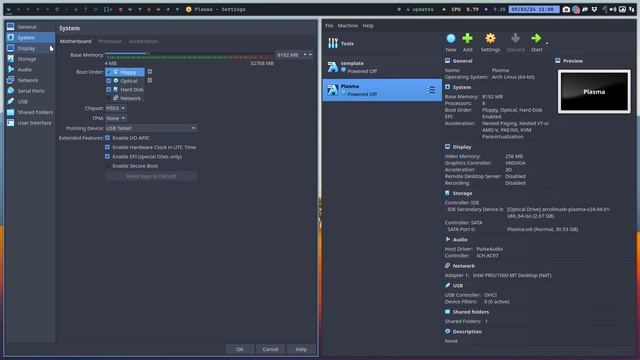The height and width of the screenshot is (360, 640).
Task: Click Base Memory spinbox arrows
Action: pyautogui.click(x=308, y=55)
